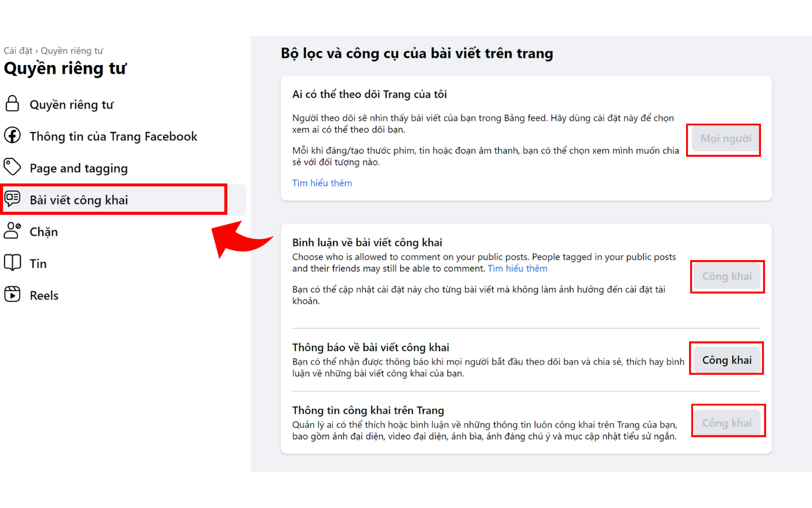
Task: Click the Thông tin công khai trên Trang heading
Action: pyautogui.click(x=368, y=410)
